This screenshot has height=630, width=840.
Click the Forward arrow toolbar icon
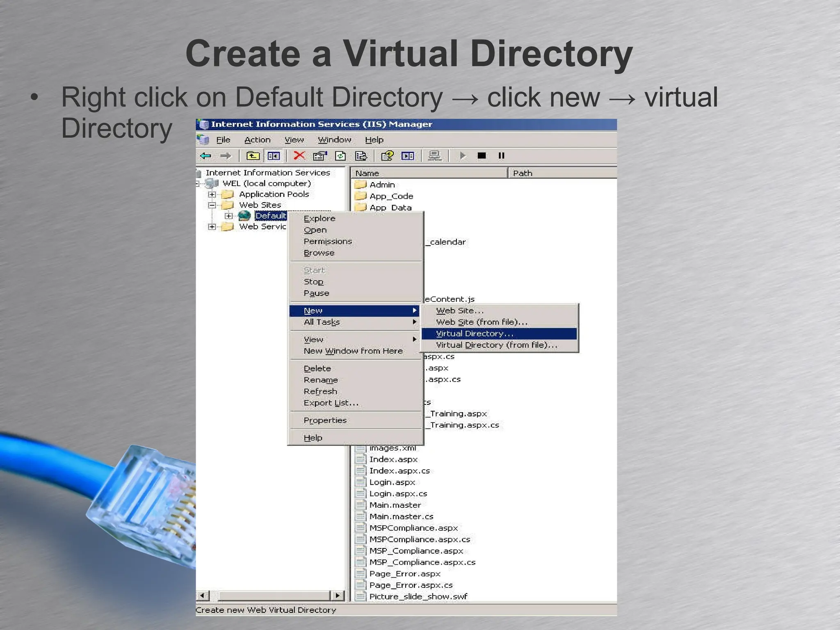226,156
